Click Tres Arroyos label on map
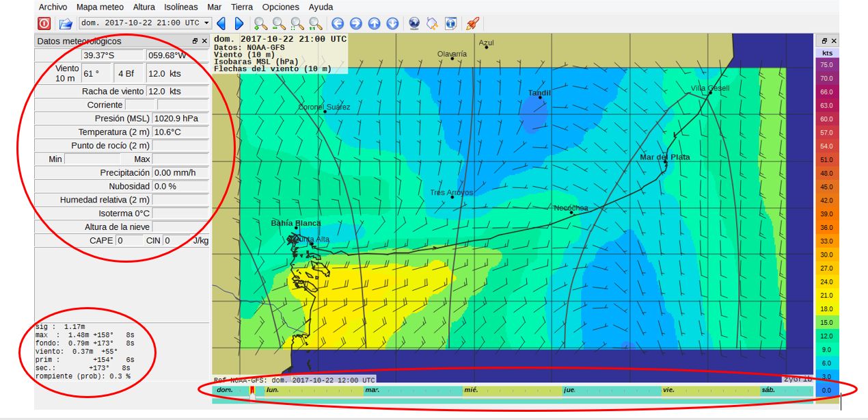This screenshot has height=420, width=868. pos(451,193)
